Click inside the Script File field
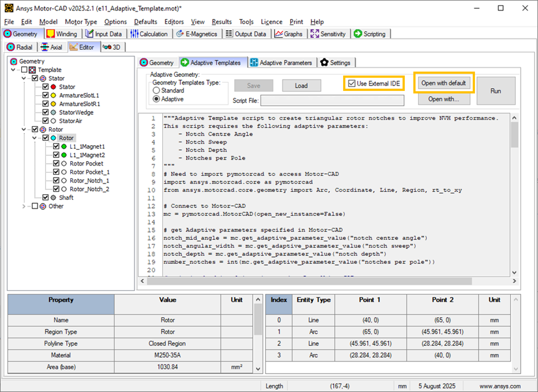538x392 pixels. (x=332, y=100)
